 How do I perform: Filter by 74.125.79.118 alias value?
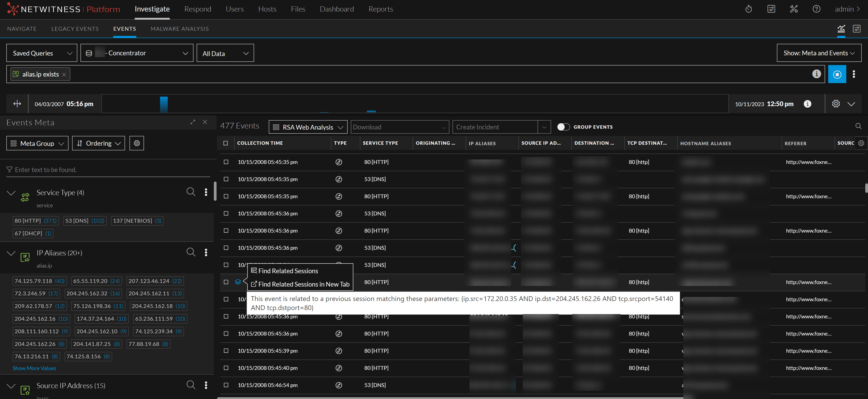point(33,281)
